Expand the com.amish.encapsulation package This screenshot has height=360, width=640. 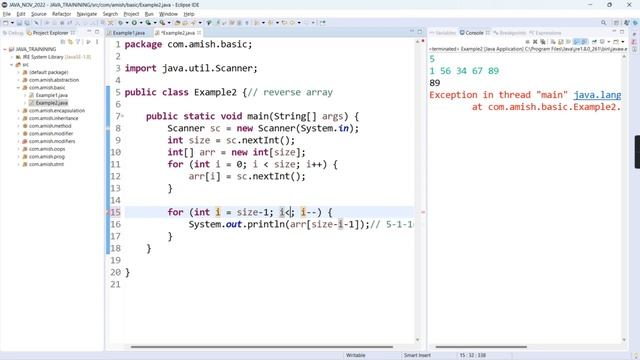[x=18, y=111]
